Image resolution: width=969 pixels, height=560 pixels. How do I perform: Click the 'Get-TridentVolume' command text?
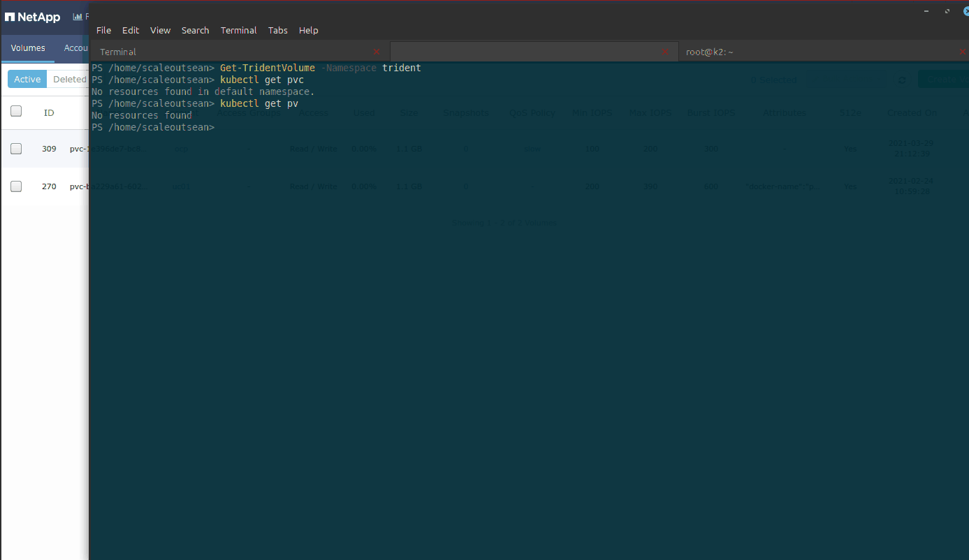pos(268,68)
